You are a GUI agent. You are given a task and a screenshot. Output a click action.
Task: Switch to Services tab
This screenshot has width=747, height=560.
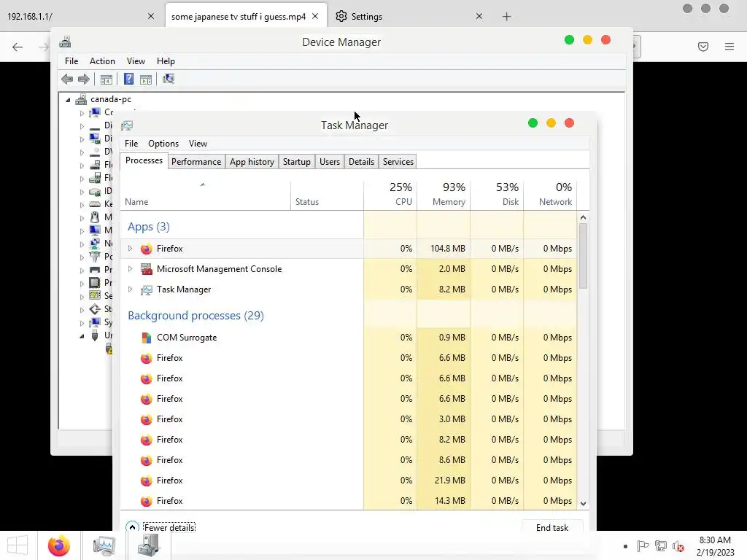coord(398,162)
